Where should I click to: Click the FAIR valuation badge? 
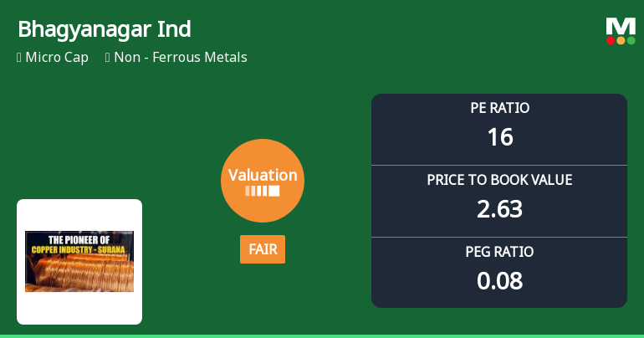(263, 249)
